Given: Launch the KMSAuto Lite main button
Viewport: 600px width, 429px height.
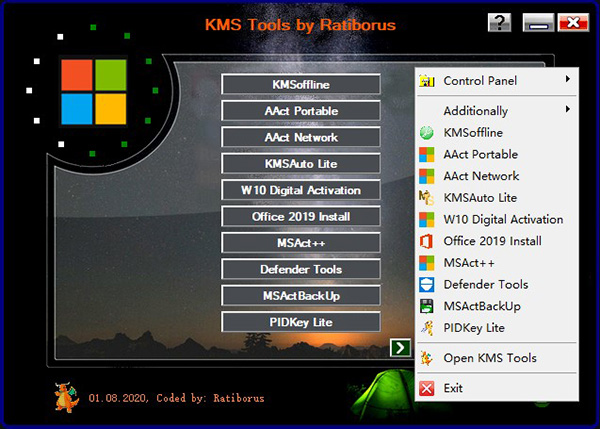Looking at the screenshot, I should [301, 163].
